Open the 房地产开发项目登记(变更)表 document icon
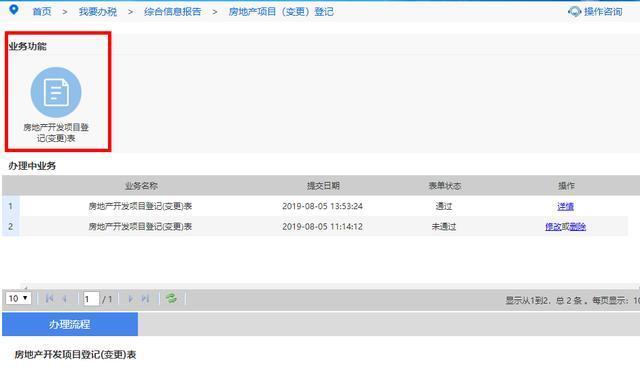The image size is (640, 383). coord(56,92)
